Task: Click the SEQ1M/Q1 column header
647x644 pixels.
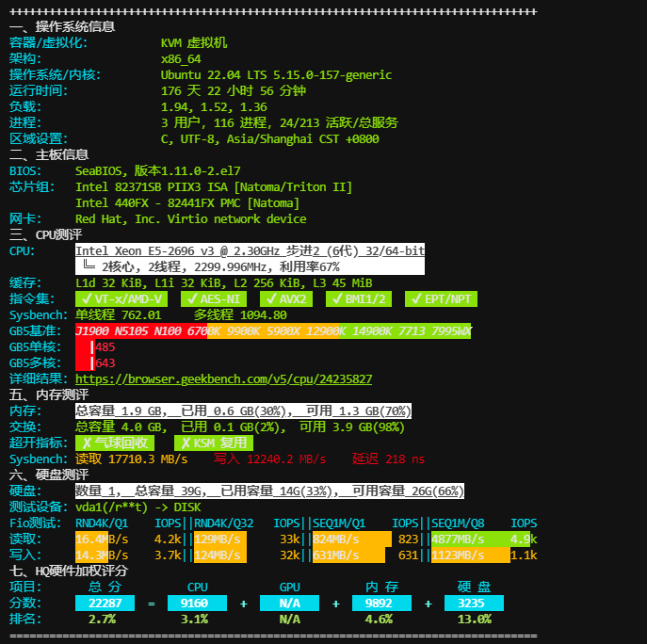Action: click(339, 523)
